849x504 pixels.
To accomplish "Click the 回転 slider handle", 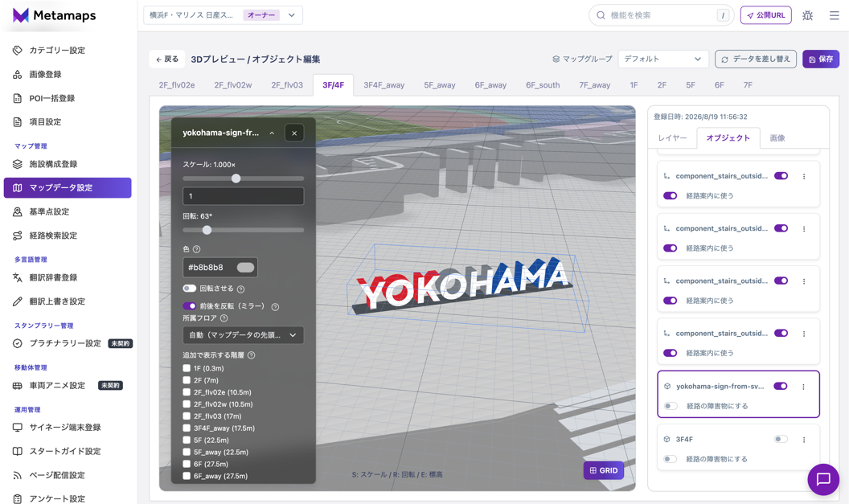I will (207, 230).
